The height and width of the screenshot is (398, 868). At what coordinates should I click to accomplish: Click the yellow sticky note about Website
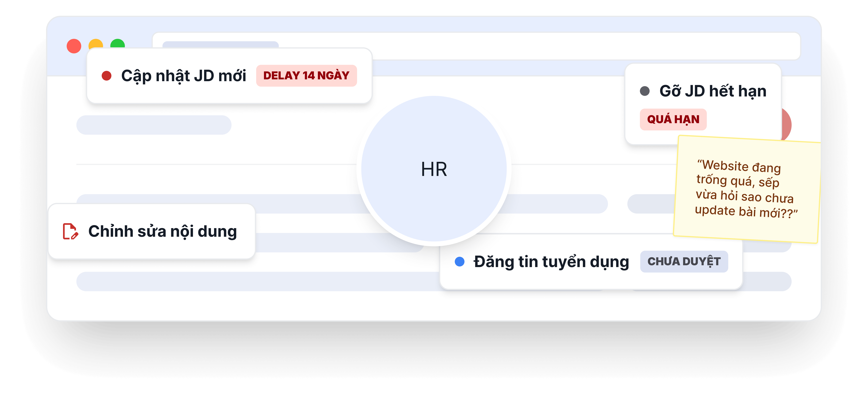pos(747,189)
